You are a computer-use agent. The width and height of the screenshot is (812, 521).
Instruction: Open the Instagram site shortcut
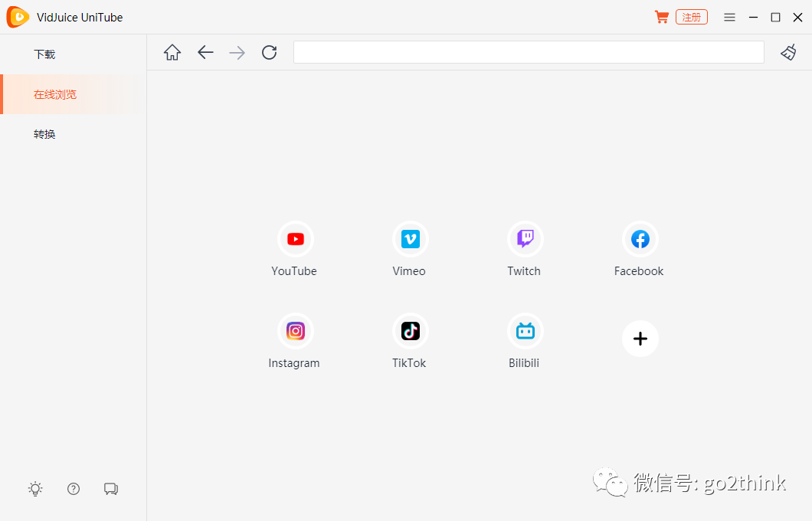pyautogui.click(x=295, y=331)
